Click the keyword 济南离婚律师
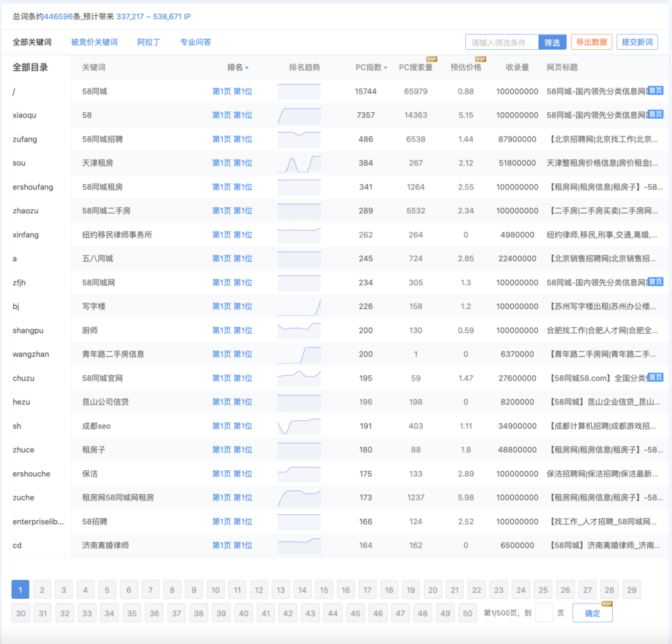 tap(106, 545)
